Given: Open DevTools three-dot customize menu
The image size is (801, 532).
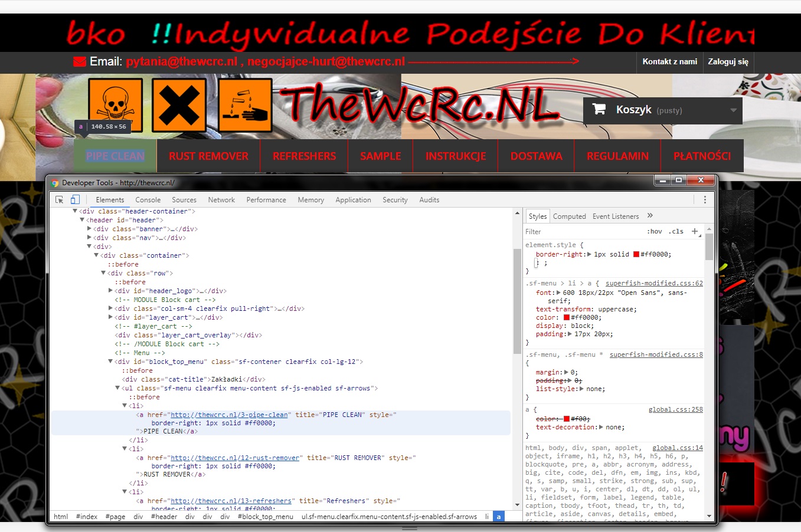Looking at the screenshot, I should point(705,200).
